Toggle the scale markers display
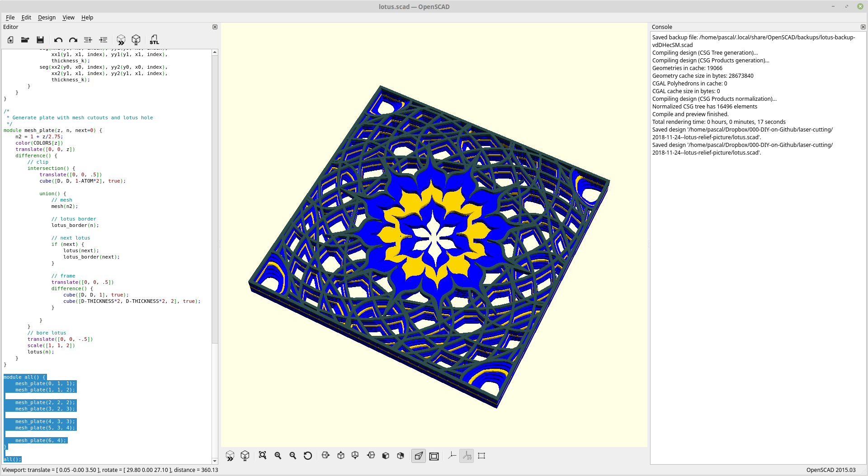This screenshot has height=476, width=868. tap(467, 456)
